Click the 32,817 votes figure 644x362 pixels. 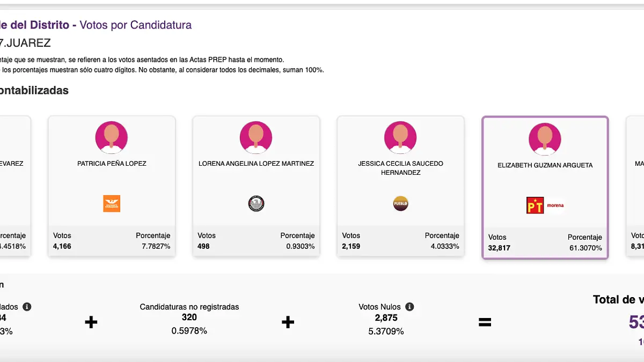tap(499, 248)
